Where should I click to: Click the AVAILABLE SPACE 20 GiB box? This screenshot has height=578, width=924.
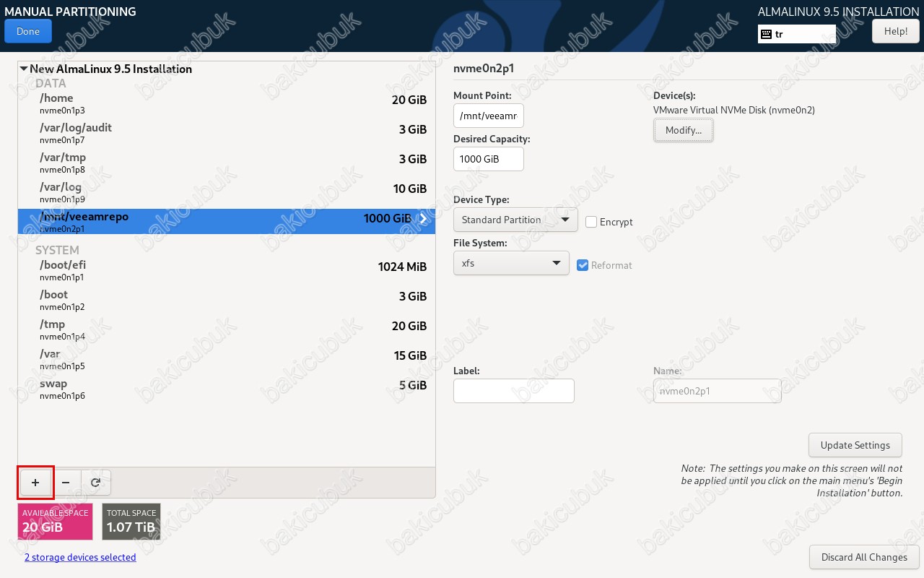coord(55,522)
